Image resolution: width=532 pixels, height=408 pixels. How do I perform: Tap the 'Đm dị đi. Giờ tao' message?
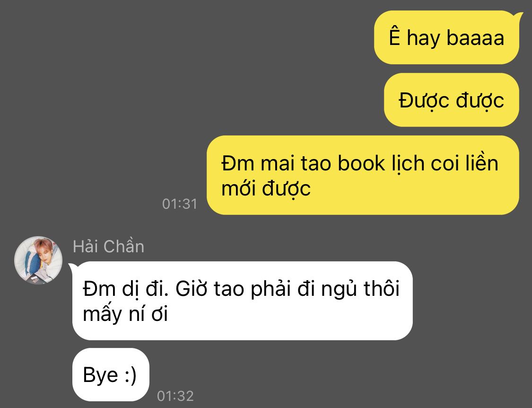[x=242, y=301]
